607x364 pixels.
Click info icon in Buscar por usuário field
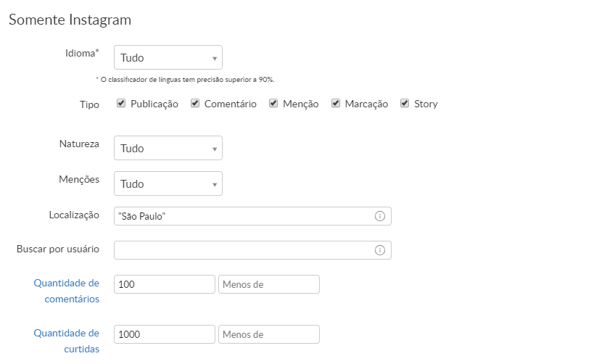379,250
